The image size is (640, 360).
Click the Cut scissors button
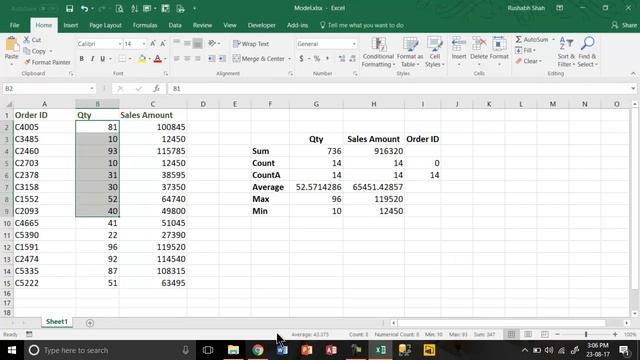[33, 40]
